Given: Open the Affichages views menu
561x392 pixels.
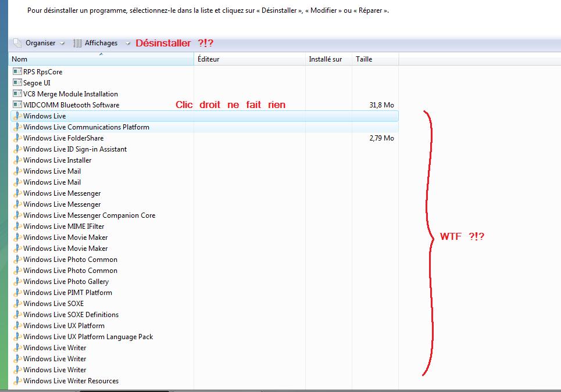Looking at the screenshot, I should point(102,43).
